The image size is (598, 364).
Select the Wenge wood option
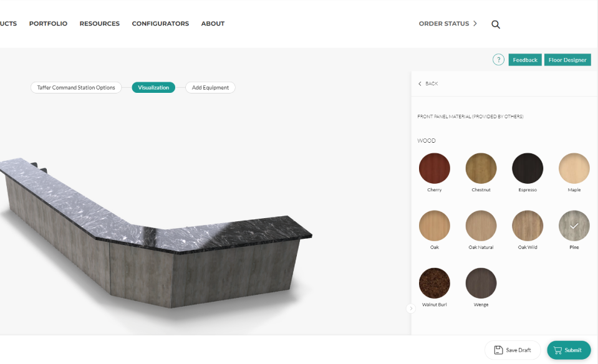[481, 283]
